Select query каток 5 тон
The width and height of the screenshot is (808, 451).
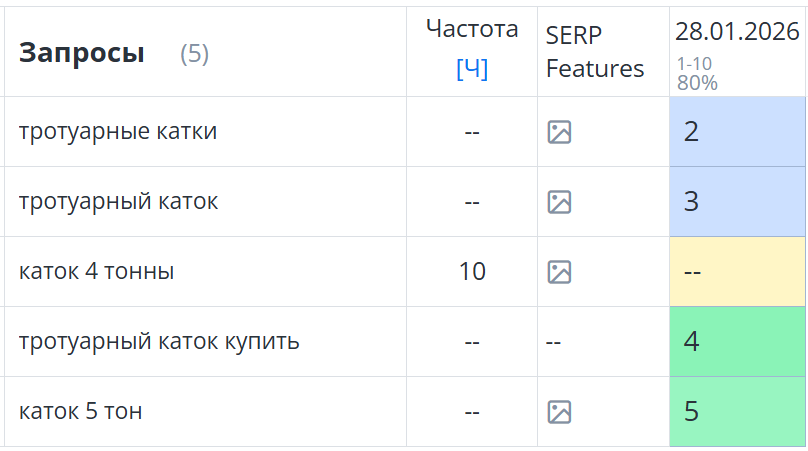click(80, 412)
